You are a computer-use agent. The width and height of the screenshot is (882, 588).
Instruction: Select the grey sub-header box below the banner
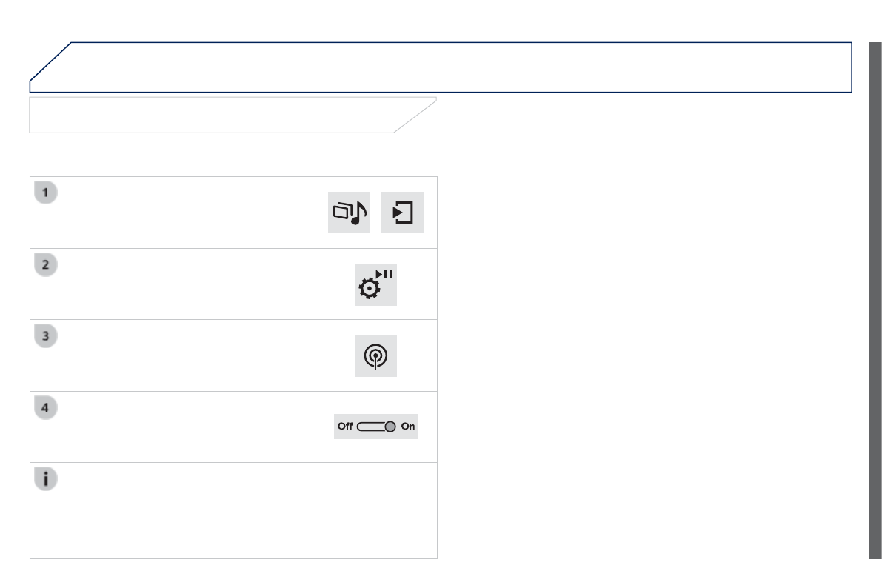[222, 115]
